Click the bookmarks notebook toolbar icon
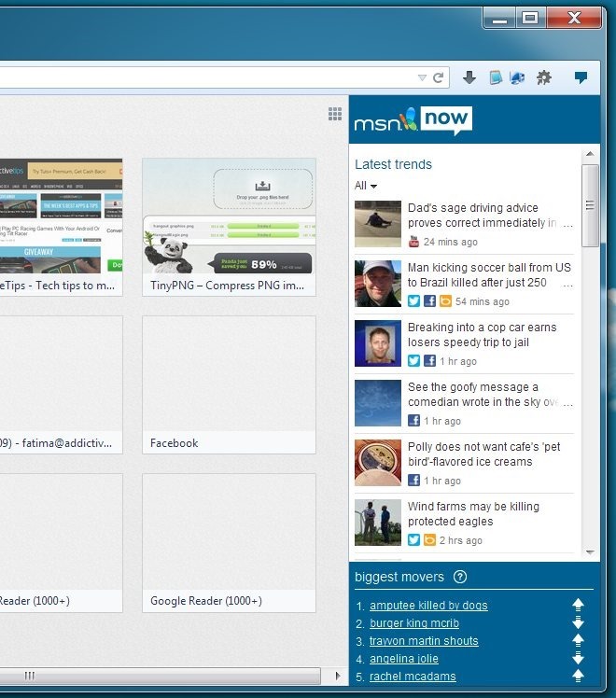Viewport: 616px width, 698px height. (495, 77)
